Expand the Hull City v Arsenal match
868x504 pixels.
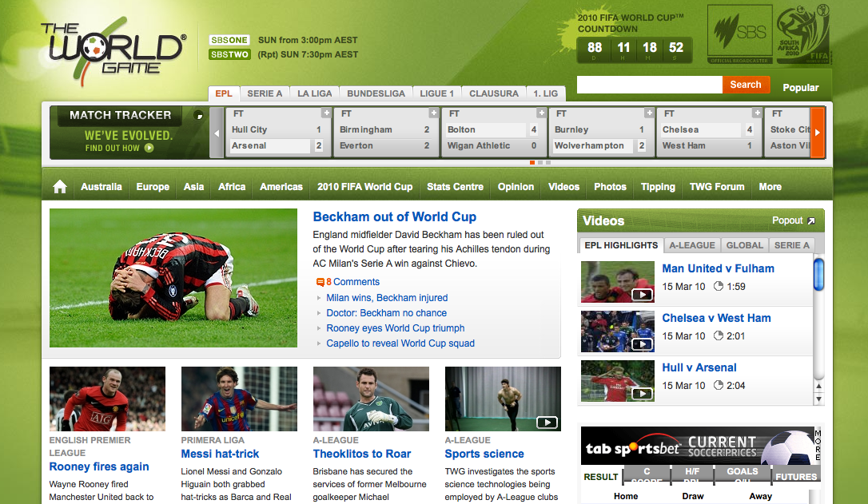(327, 113)
